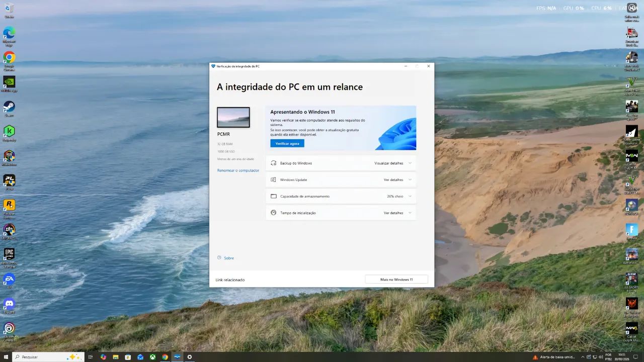The width and height of the screenshot is (644, 362).
Task: Click the Windows Update row icon
Action: click(274, 179)
